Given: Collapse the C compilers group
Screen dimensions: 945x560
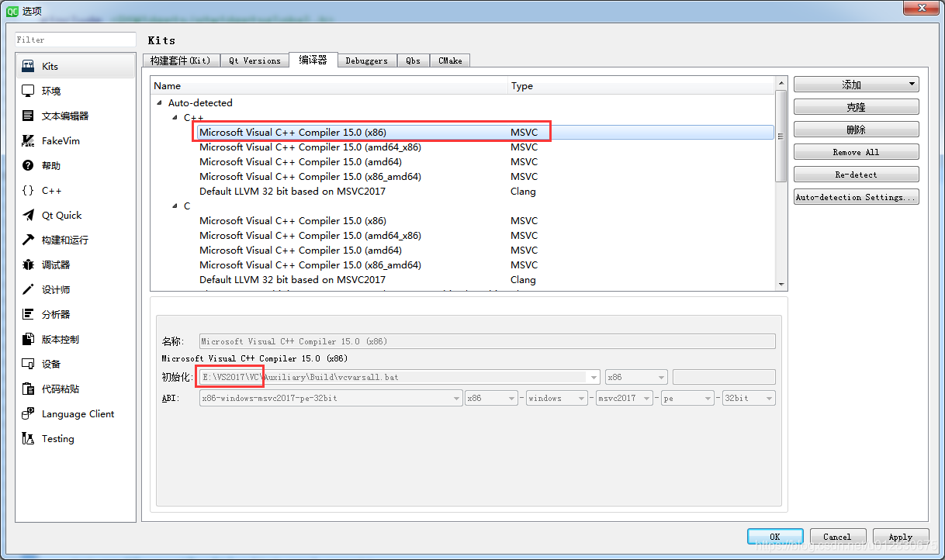Looking at the screenshot, I should coord(175,206).
